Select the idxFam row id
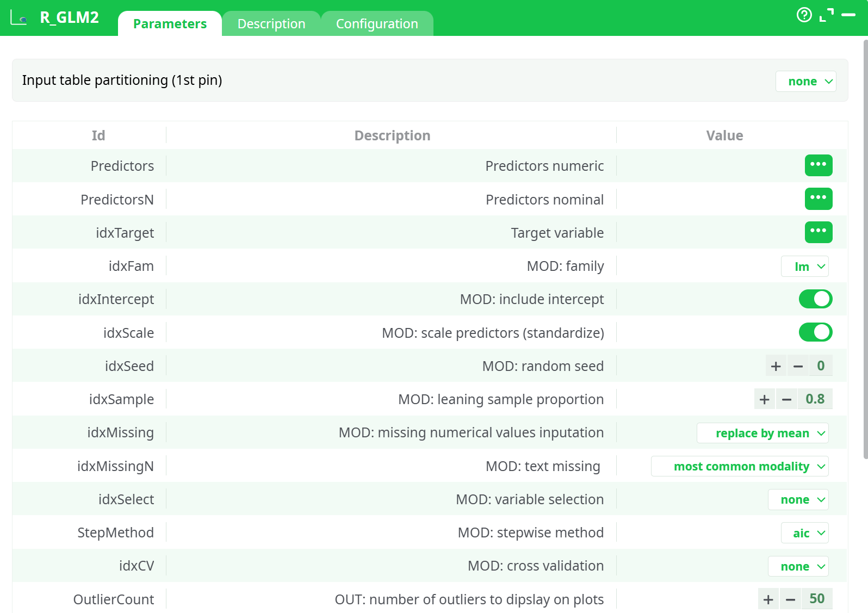The width and height of the screenshot is (868, 613). (x=131, y=266)
